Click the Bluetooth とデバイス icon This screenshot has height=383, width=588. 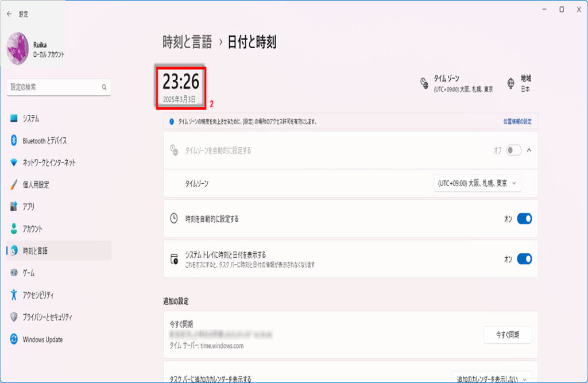coord(14,141)
